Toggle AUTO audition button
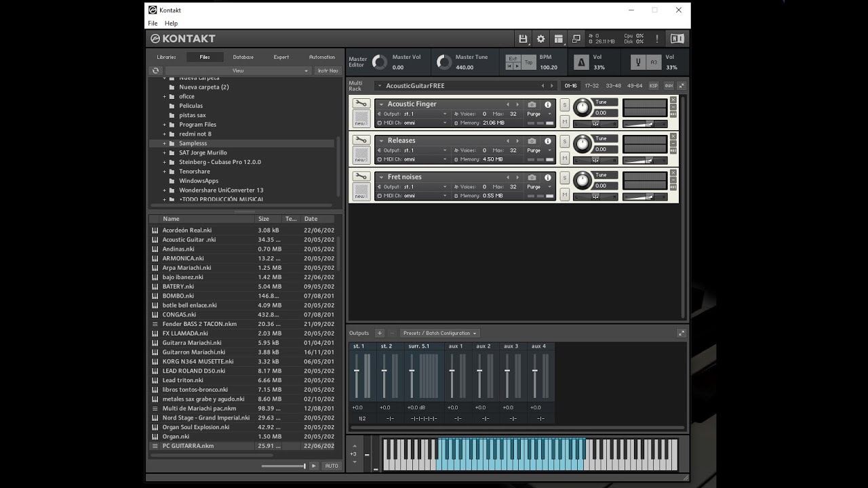This screenshot has width=868, height=488. 332,466
